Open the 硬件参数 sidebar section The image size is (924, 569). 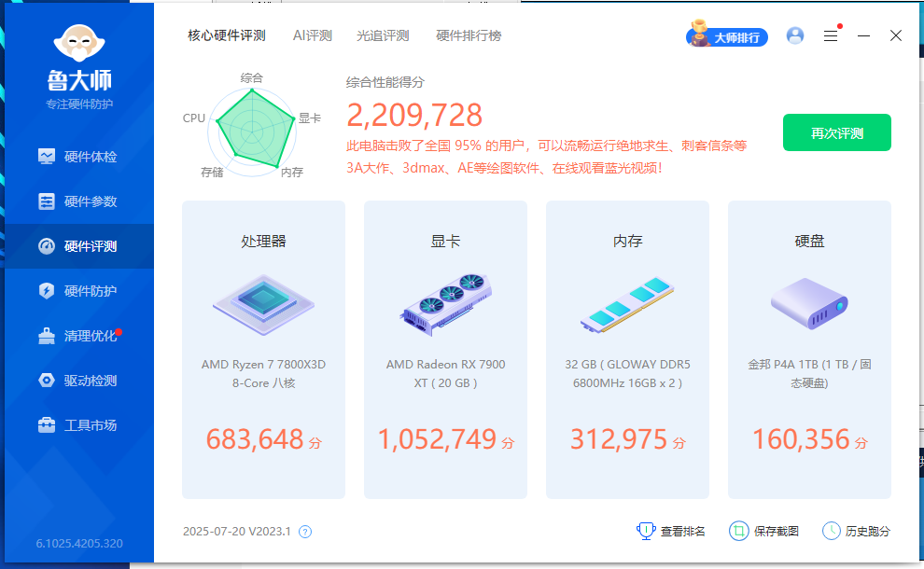[x=79, y=201]
